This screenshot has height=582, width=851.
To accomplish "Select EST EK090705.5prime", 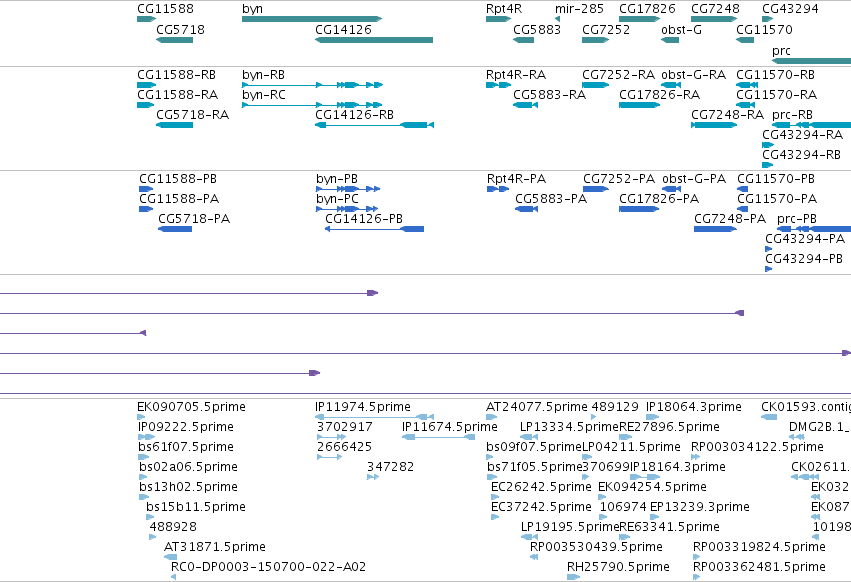I will click(192, 407).
